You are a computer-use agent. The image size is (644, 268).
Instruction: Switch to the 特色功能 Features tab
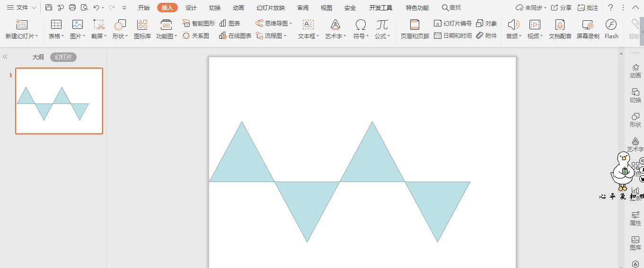pos(417,8)
